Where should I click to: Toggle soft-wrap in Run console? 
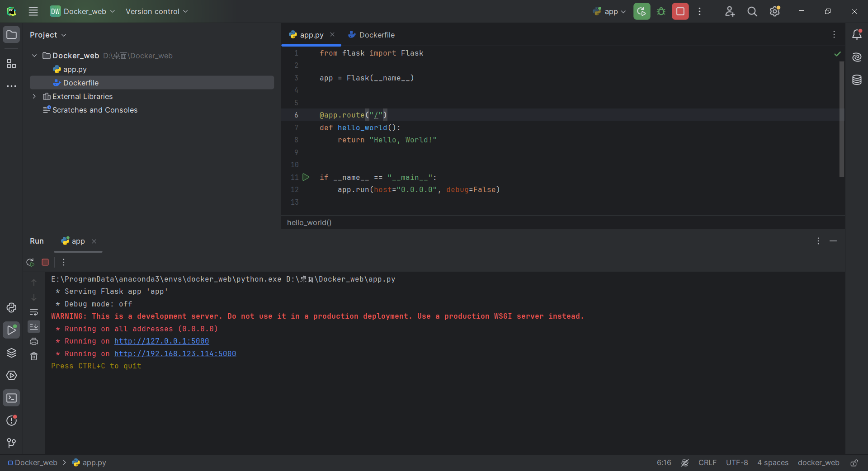[34, 312]
